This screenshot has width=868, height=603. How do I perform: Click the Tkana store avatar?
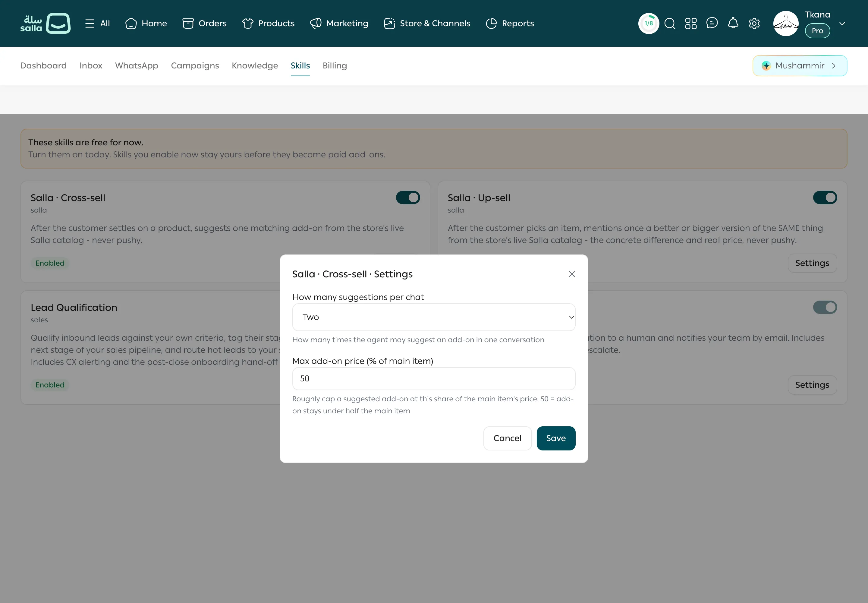[786, 24]
